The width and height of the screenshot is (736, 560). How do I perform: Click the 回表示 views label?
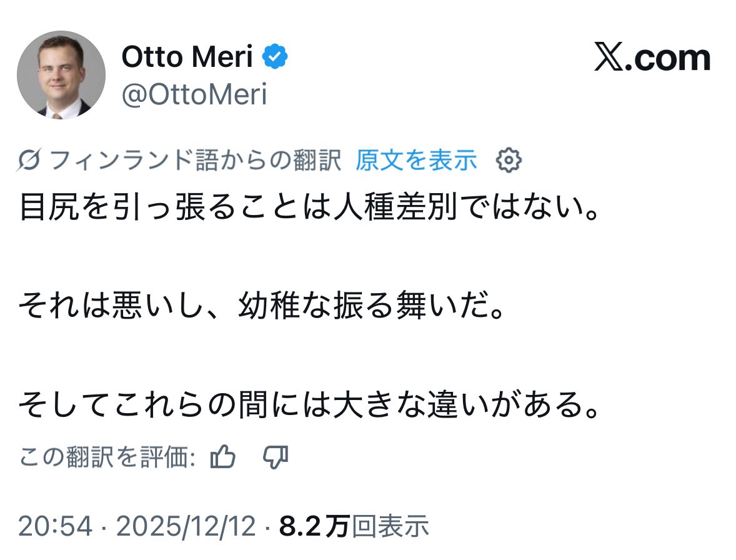pyautogui.click(x=390, y=527)
